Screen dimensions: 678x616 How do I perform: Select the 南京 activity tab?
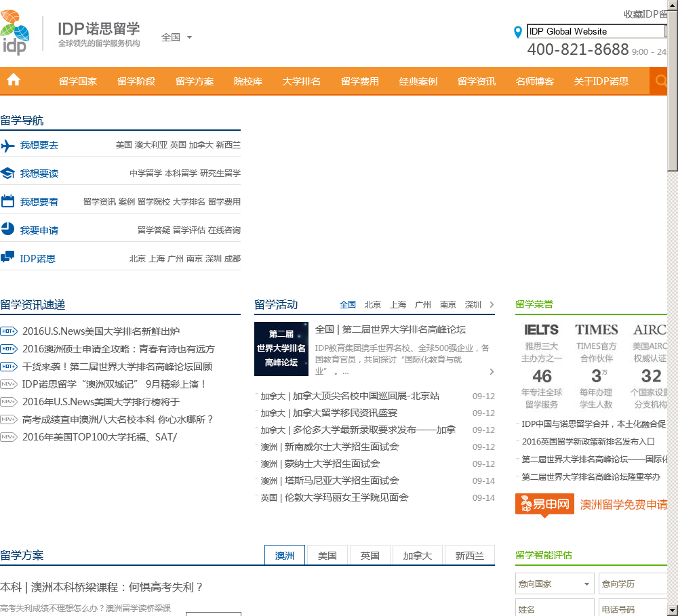[x=448, y=305]
